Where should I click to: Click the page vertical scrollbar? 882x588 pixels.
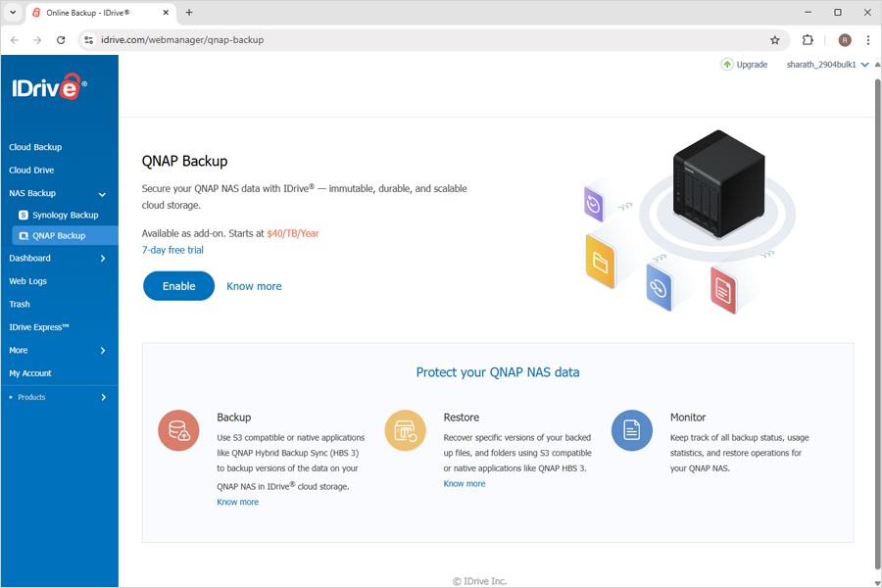877,324
